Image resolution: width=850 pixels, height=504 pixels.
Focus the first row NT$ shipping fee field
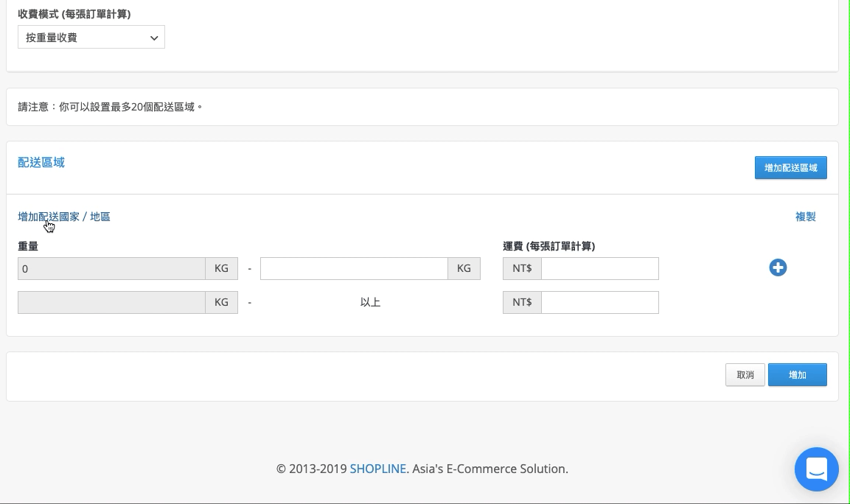[x=599, y=269]
